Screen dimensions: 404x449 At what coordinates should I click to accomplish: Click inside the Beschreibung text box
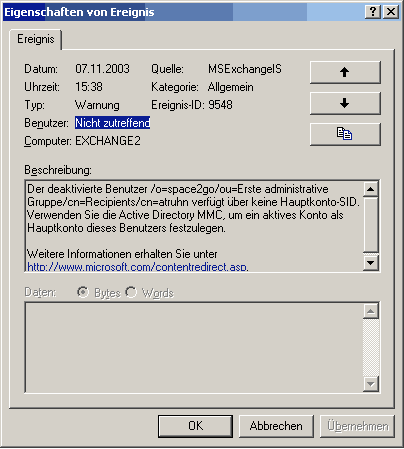click(194, 226)
